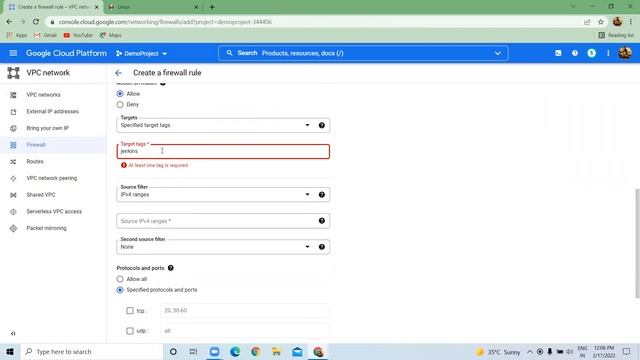This screenshot has width=640, height=360.
Task: Select the Allow radio button
Action: [x=120, y=94]
